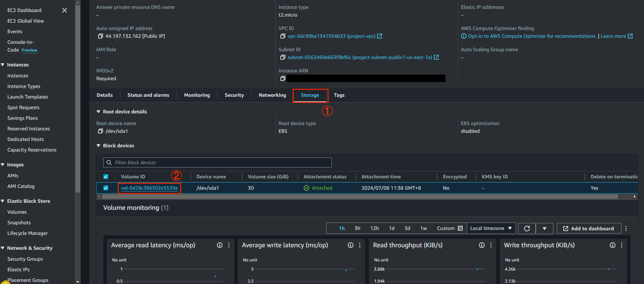Viewport: 644px width, 284px height.
Task: Select the 1d time range
Action: point(392,228)
